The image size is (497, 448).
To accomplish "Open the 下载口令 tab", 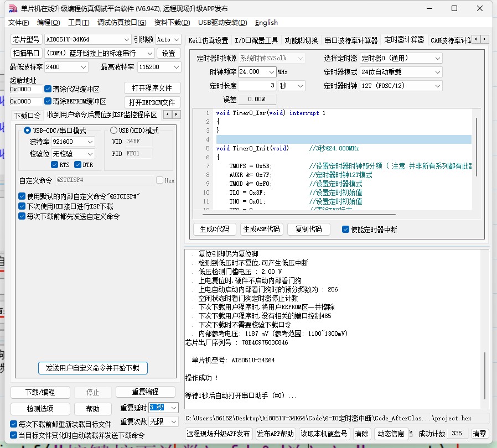I will click(x=27, y=116).
